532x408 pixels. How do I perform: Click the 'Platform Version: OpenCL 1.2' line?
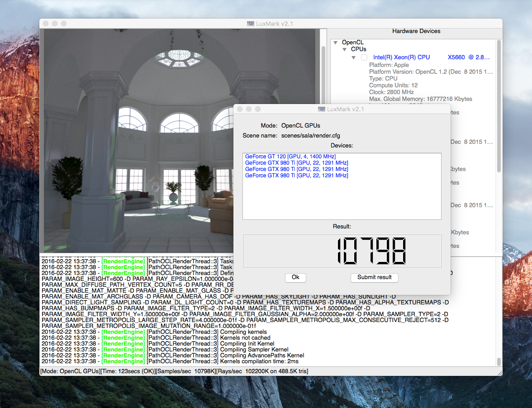[431, 72]
